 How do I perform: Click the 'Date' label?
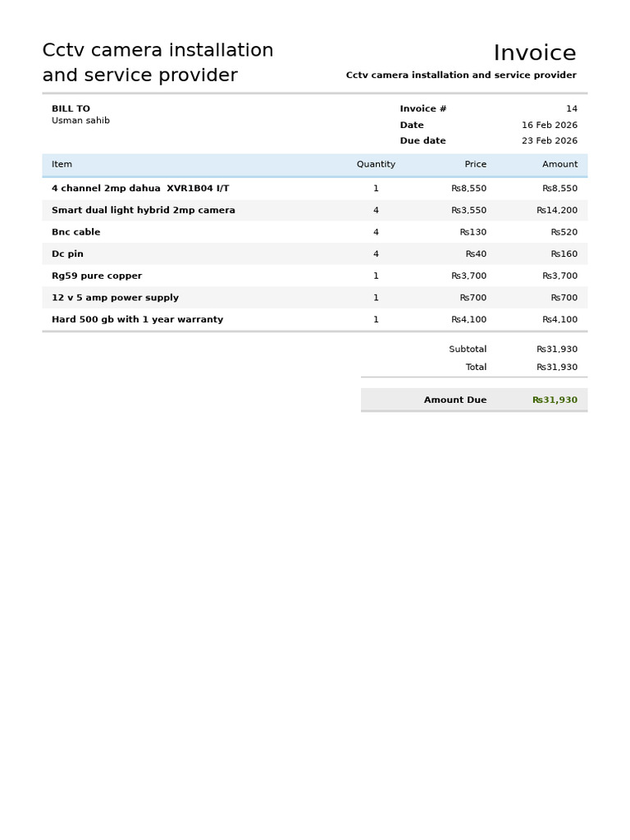pos(412,125)
